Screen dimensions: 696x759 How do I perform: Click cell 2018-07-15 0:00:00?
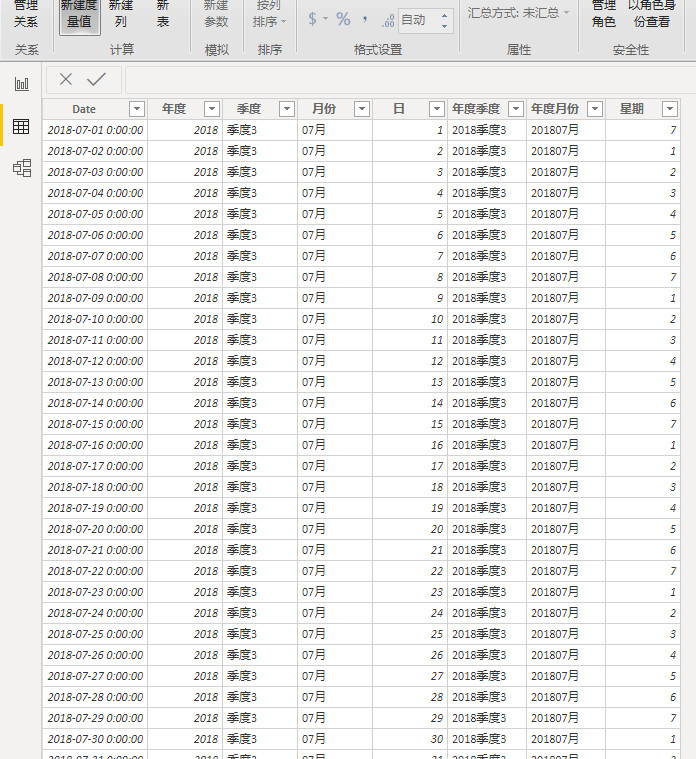tap(95, 424)
